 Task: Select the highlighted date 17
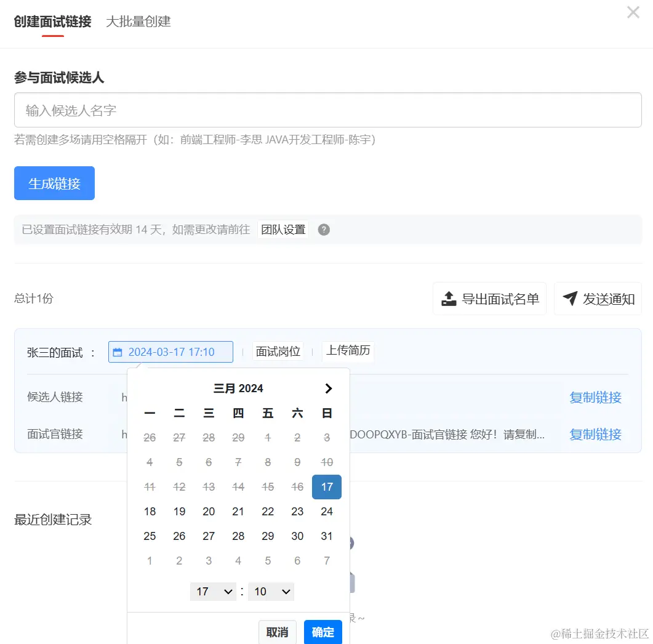click(327, 486)
